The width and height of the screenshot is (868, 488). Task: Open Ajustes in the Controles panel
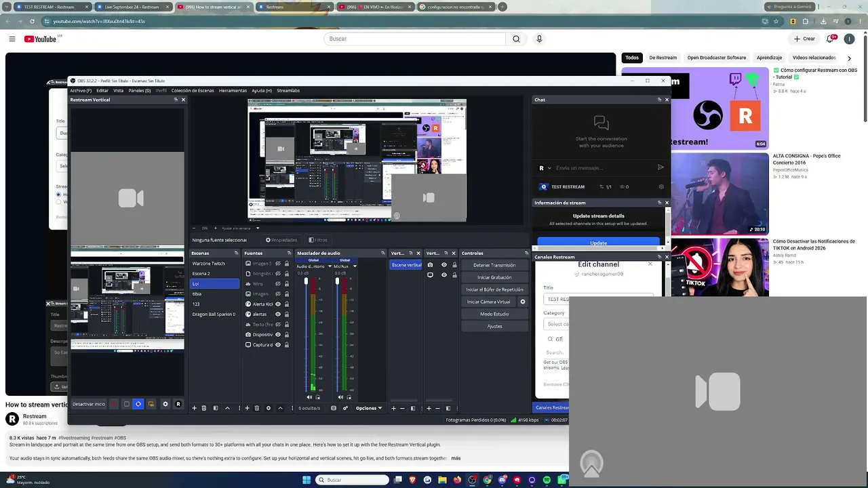(494, 326)
